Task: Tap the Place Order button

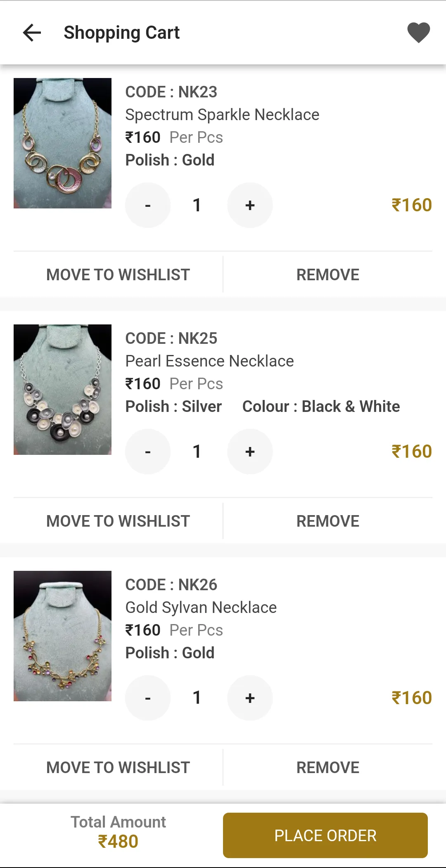Action: (325, 835)
